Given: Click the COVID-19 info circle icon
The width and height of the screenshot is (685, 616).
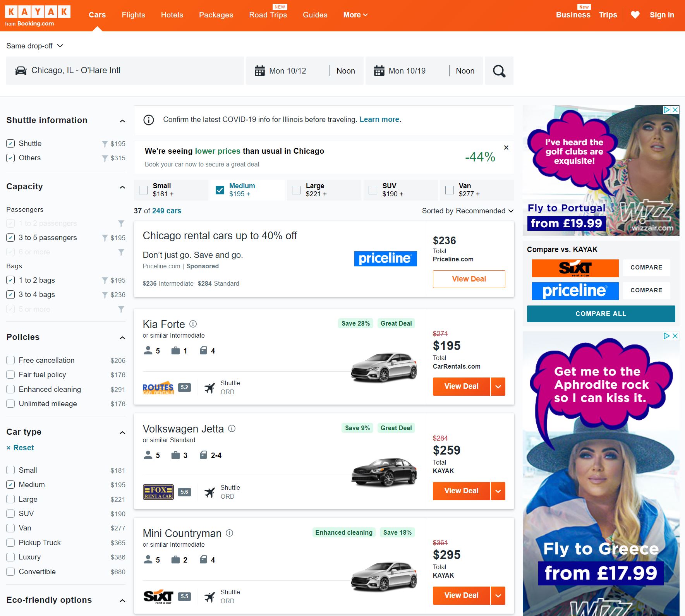Looking at the screenshot, I should (149, 120).
